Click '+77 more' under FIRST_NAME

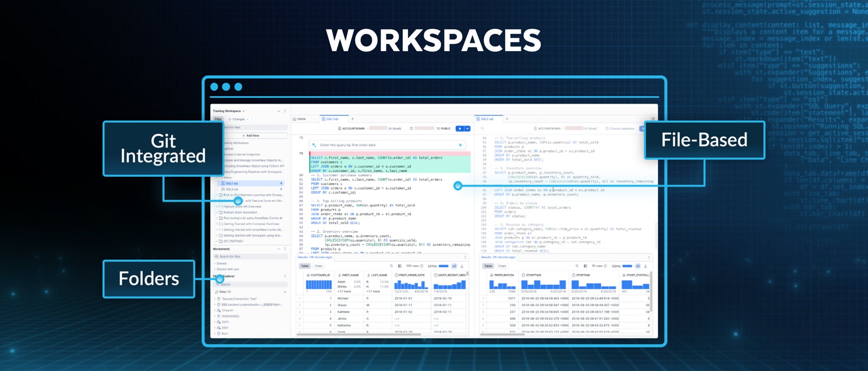pos(344,292)
